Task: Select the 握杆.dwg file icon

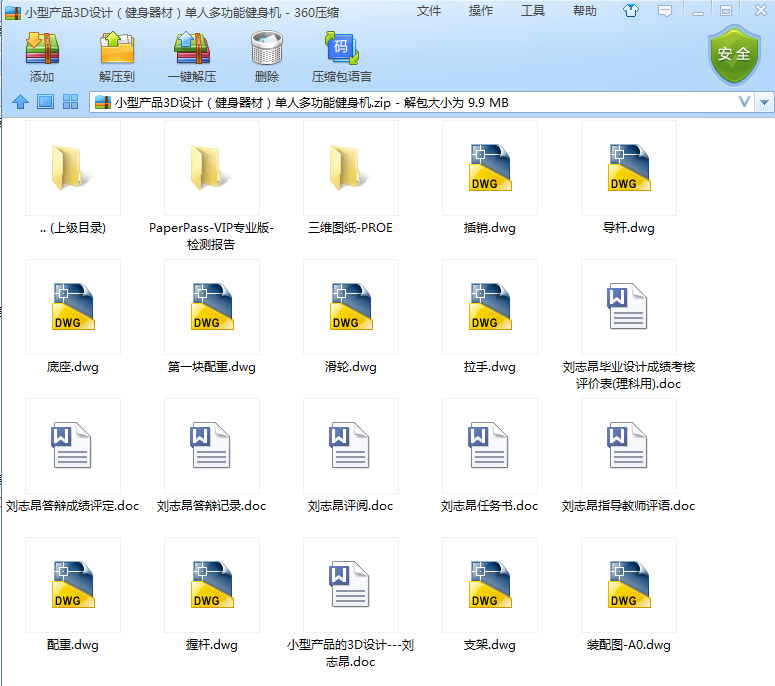Action: [212, 585]
